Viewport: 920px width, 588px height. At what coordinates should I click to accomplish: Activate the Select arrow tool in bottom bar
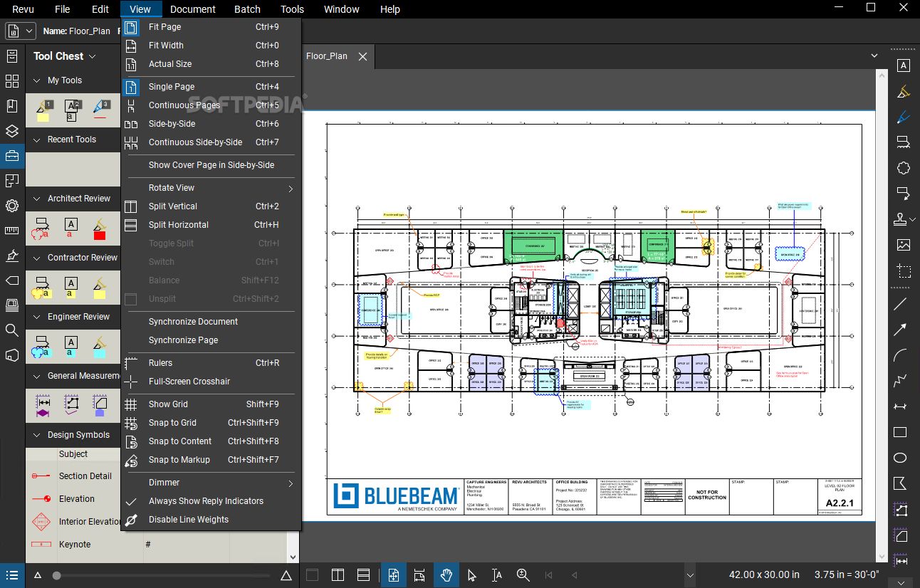tap(471, 575)
